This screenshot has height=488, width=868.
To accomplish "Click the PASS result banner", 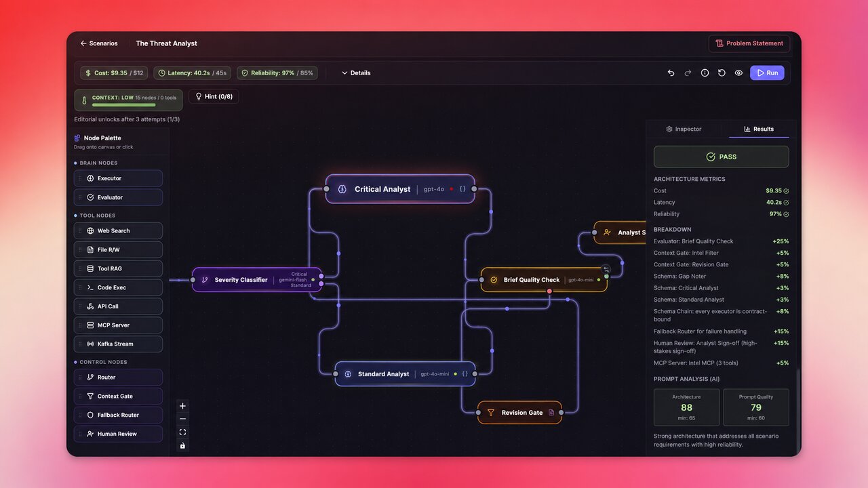I will click(721, 157).
